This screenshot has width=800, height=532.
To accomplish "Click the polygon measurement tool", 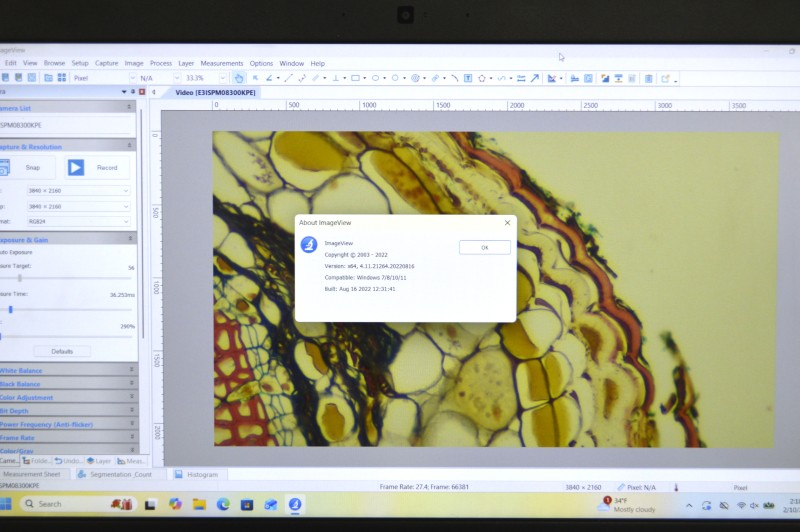I will 481,78.
